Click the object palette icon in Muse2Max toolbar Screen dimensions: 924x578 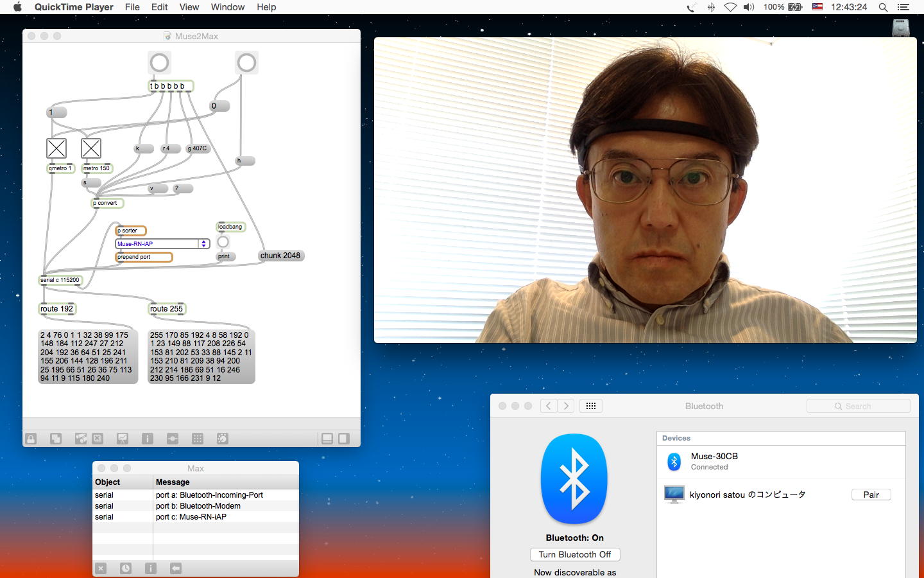(173, 439)
